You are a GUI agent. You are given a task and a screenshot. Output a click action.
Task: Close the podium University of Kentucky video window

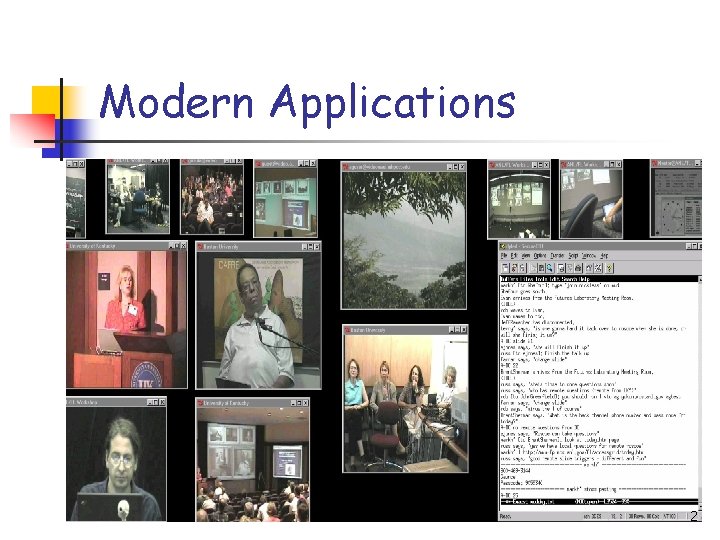[x=183, y=246]
